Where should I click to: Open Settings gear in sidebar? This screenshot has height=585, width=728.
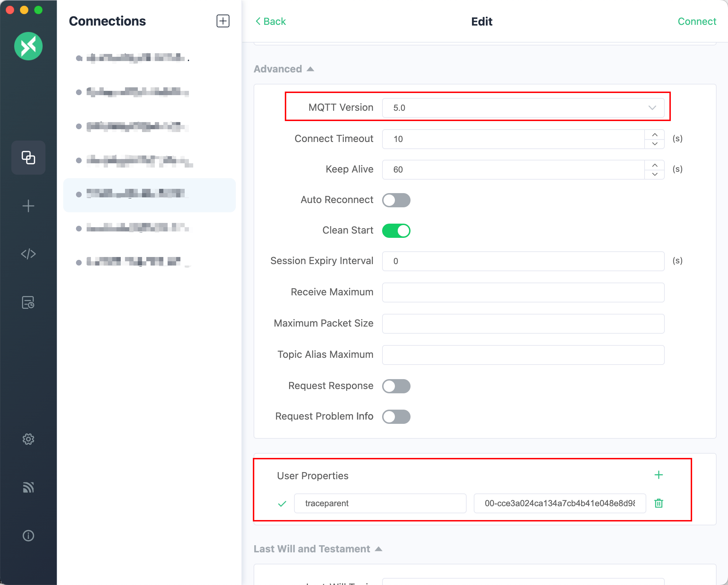28,439
